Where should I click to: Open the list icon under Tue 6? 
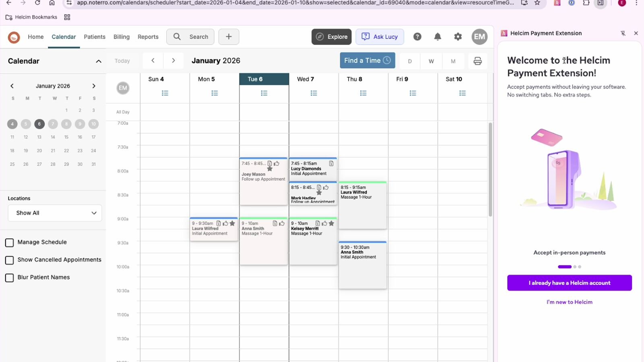[264, 93]
